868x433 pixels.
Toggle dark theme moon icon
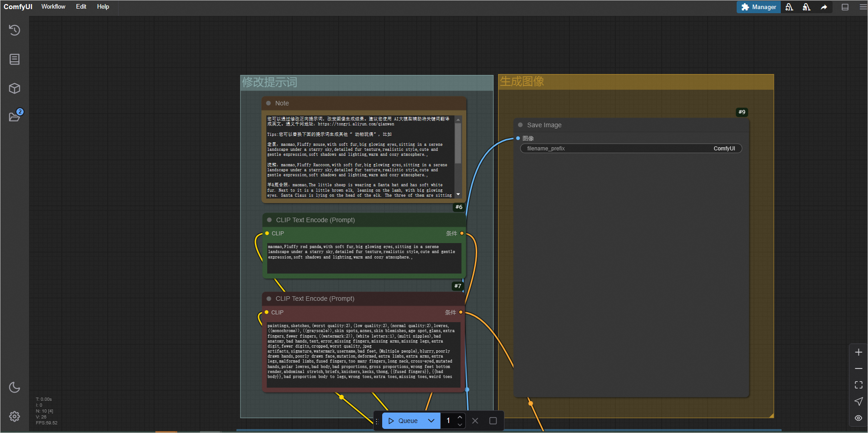click(15, 387)
